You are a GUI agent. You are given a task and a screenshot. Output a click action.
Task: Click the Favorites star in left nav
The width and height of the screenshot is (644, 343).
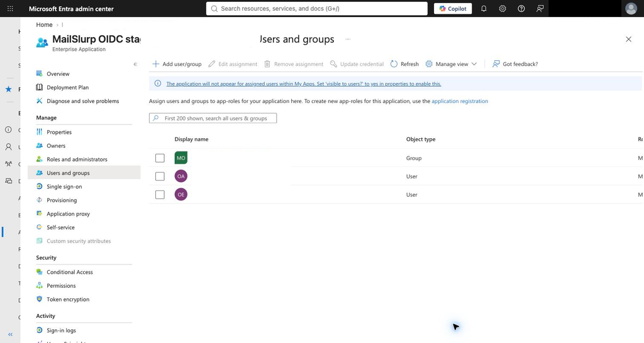pos(8,89)
